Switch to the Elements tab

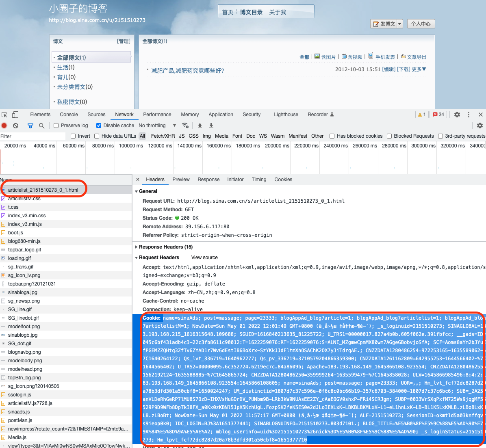click(x=40, y=115)
